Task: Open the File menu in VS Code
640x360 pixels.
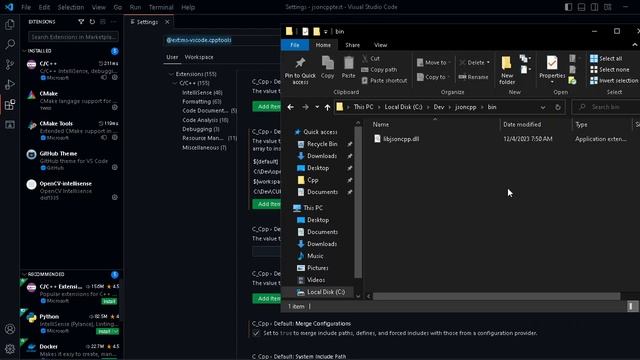Action: (x=26, y=7)
